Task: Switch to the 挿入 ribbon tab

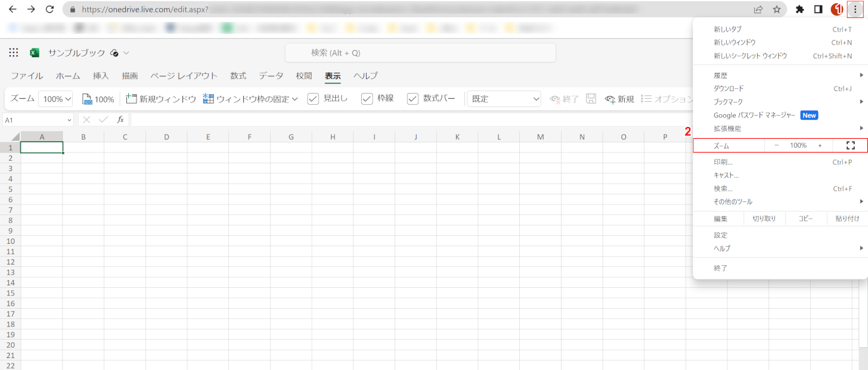Action: [x=101, y=76]
